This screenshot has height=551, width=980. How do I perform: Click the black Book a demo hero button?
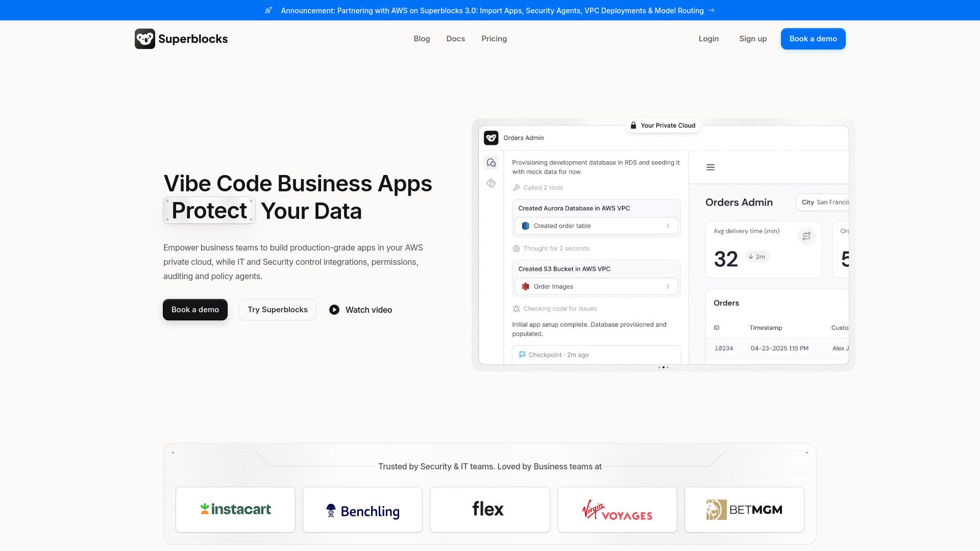tap(195, 310)
